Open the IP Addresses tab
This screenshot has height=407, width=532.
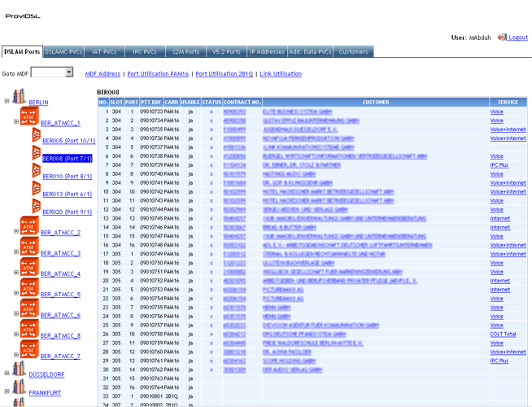pyautogui.click(x=266, y=52)
